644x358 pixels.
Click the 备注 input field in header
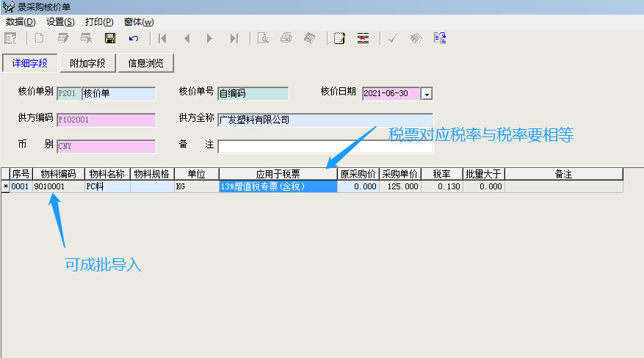point(325,146)
